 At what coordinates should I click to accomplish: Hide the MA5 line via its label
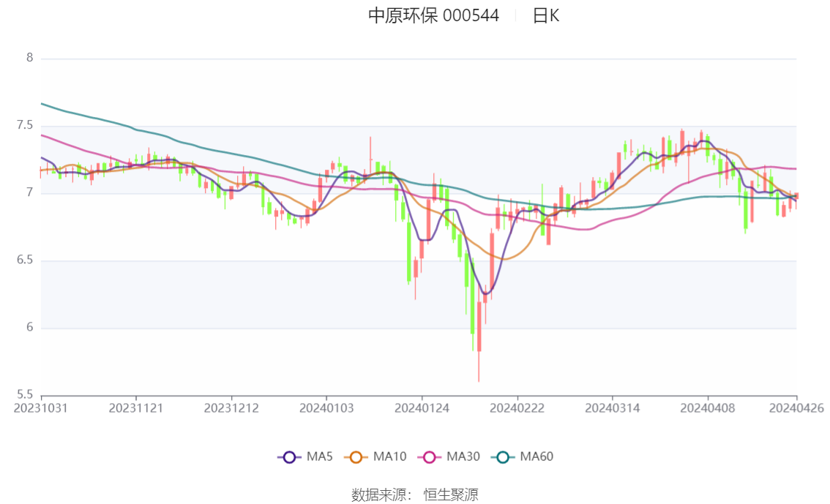tap(320, 457)
